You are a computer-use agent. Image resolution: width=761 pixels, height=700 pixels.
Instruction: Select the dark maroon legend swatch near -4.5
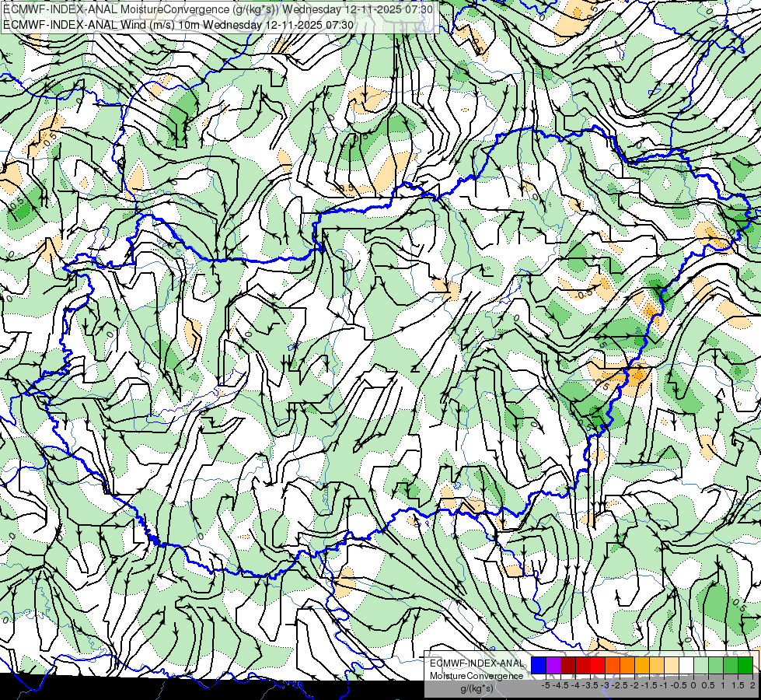coord(568,665)
